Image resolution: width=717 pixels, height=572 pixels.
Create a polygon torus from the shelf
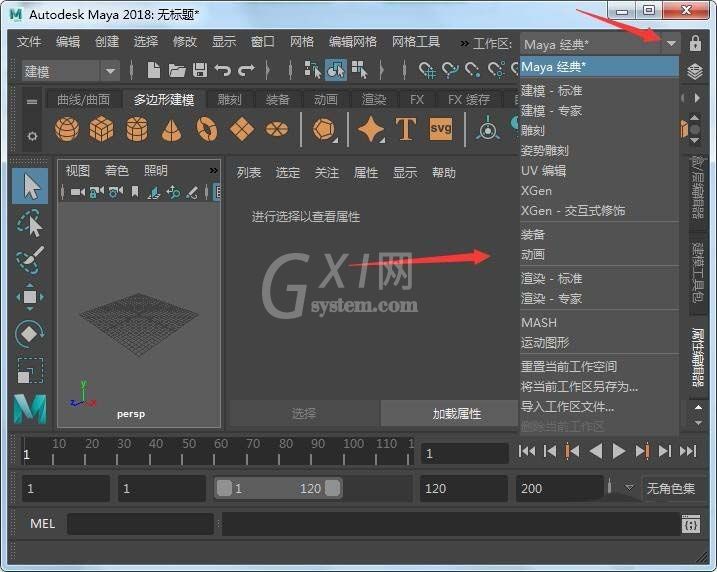(x=207, y=129)
